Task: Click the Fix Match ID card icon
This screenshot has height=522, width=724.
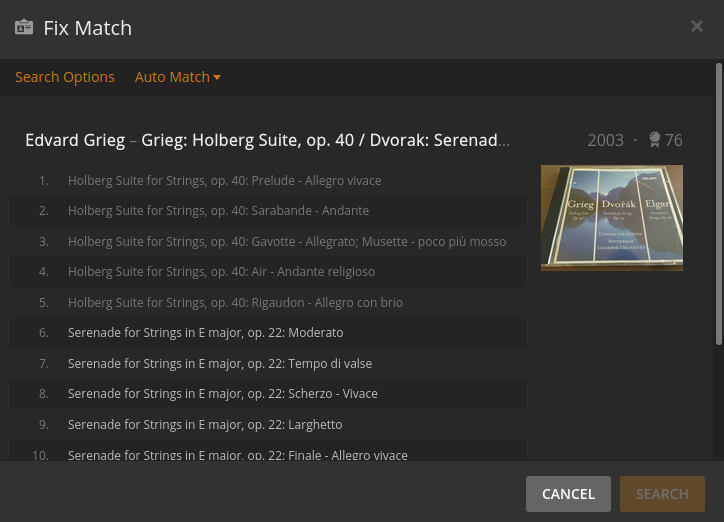Action: [x=24, y=27]
